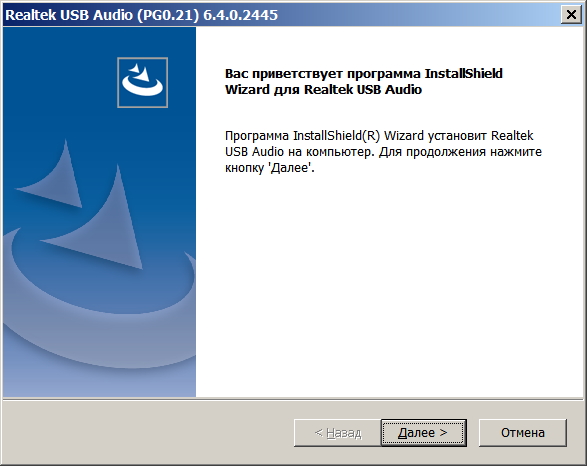This screenshot has height=466, width=587.
Task: Click the bold heading 'Вас приветствует программа'
Action: tap(323, 74)
